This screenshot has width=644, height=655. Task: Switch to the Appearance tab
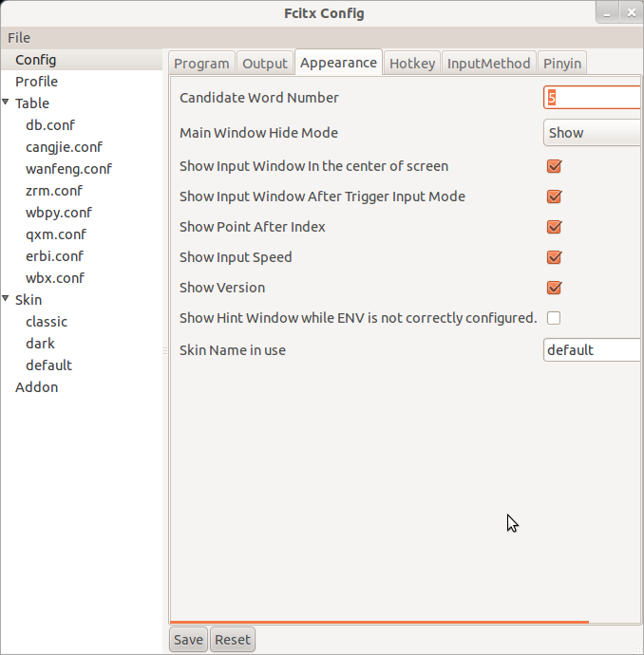coord(338,63)
